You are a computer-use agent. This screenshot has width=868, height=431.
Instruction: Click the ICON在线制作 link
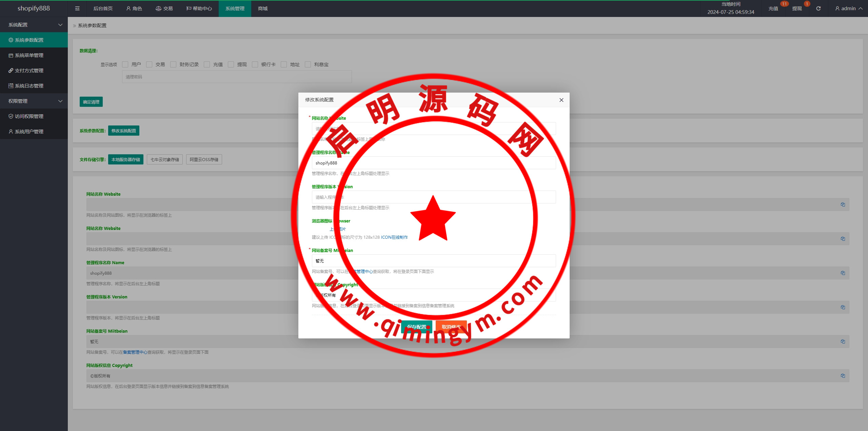click(394, 237)
